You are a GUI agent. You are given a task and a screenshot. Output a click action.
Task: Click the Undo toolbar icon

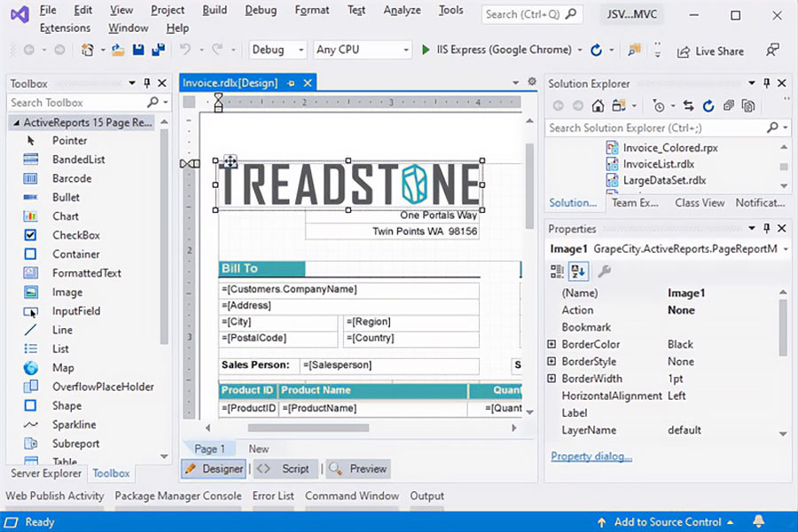pos(184,50)
